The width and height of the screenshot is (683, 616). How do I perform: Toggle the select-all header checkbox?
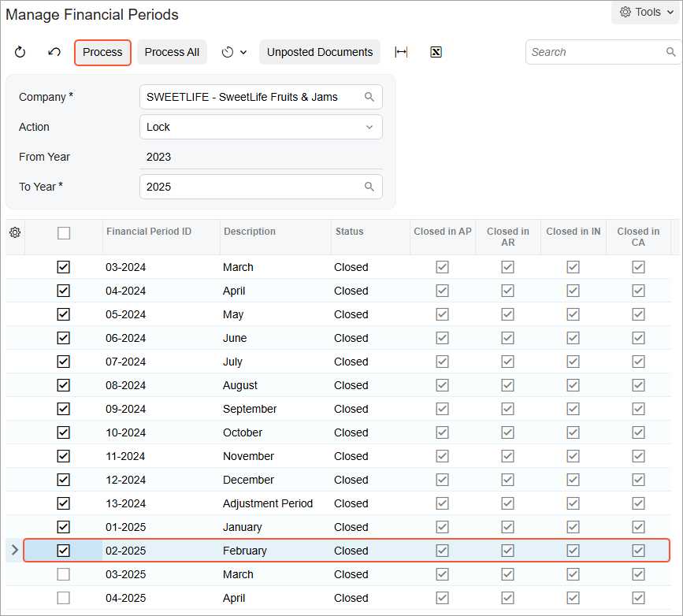[x=64, y=232]
